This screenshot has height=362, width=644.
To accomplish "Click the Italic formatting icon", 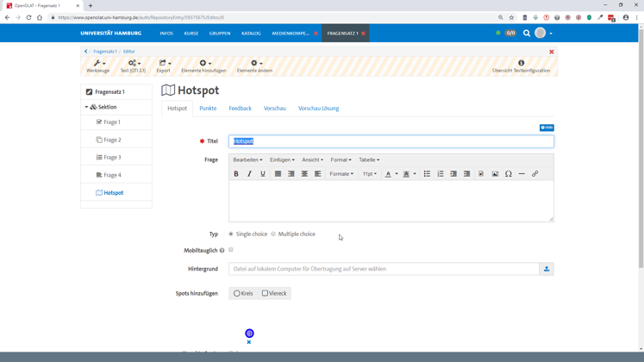I will tap(249, 174).
